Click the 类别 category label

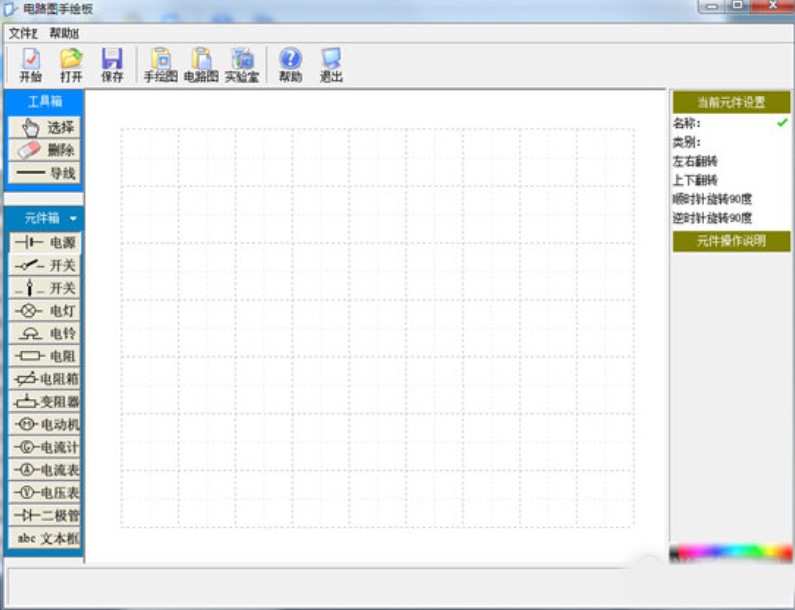[686, 142]
